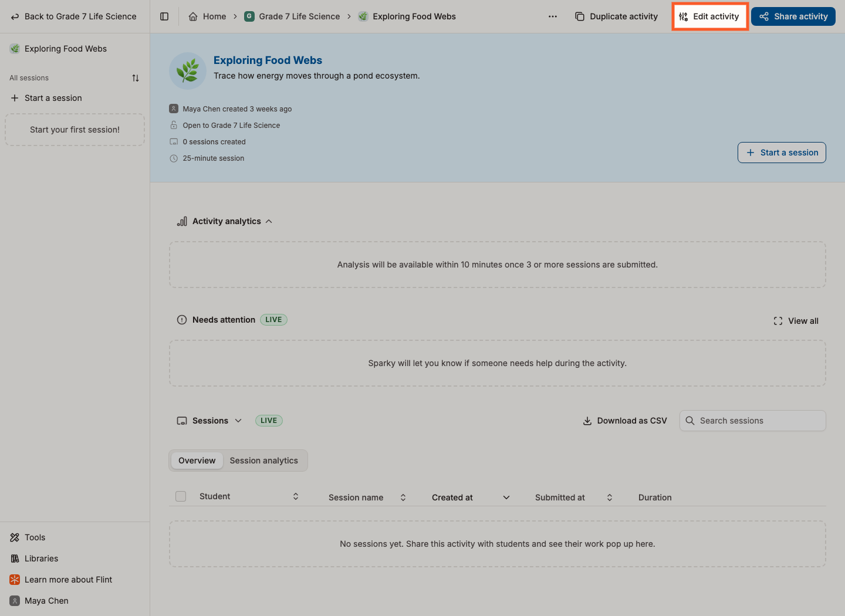Click the Duration column header
Viewport: 845px width, 616px height.
[655, 497]
